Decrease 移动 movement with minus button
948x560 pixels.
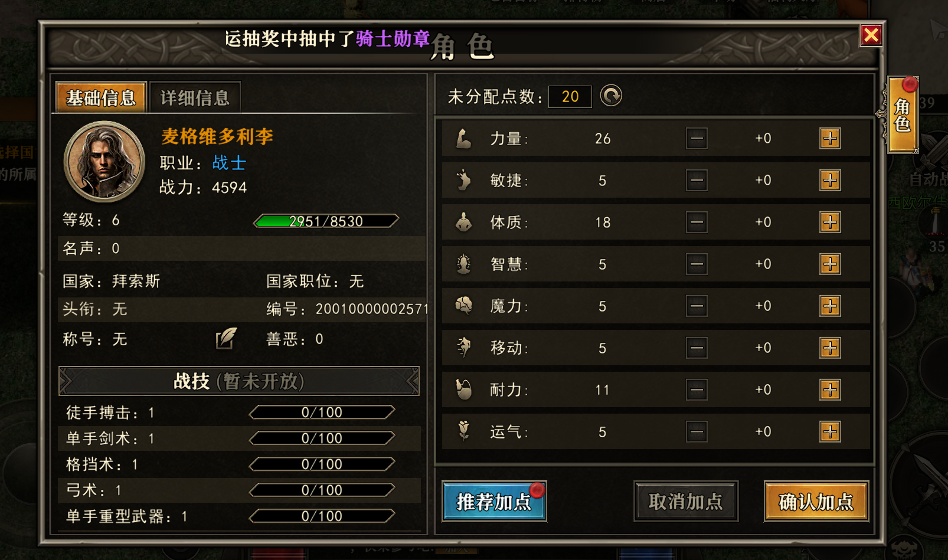tap(697, 348)
